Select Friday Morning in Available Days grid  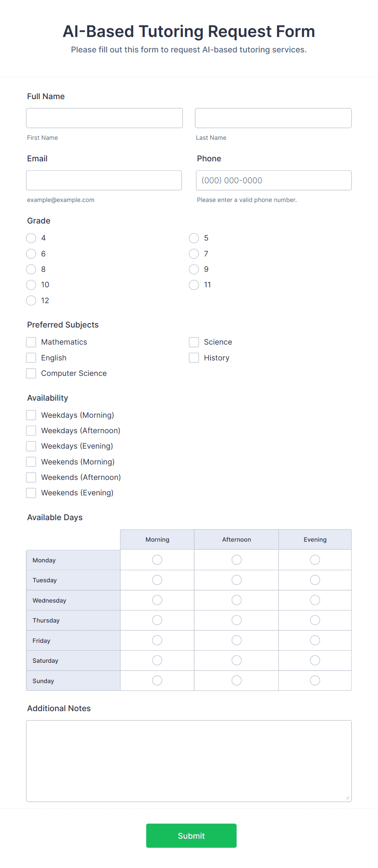click(x=157, y=640)
